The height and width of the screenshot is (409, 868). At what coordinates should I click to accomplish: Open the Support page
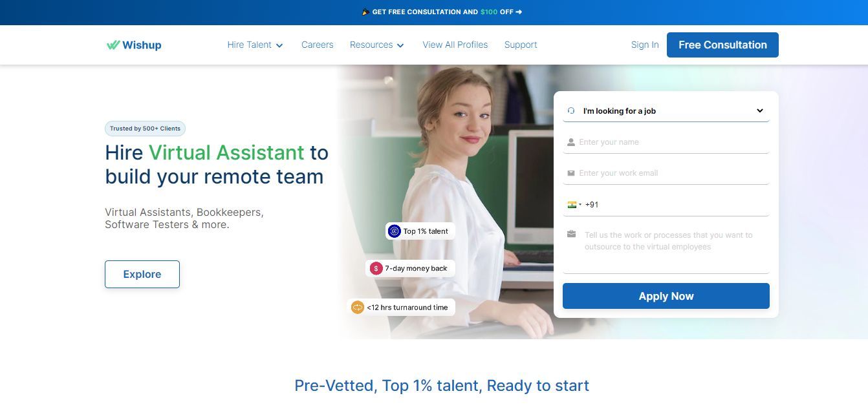tap(521, 45)
